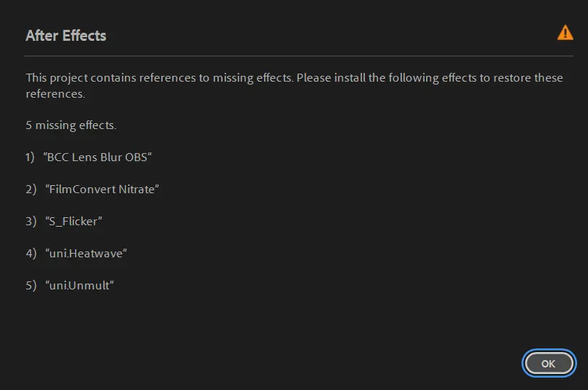Select the "uni.Unmult" effect name

[80, 286]
